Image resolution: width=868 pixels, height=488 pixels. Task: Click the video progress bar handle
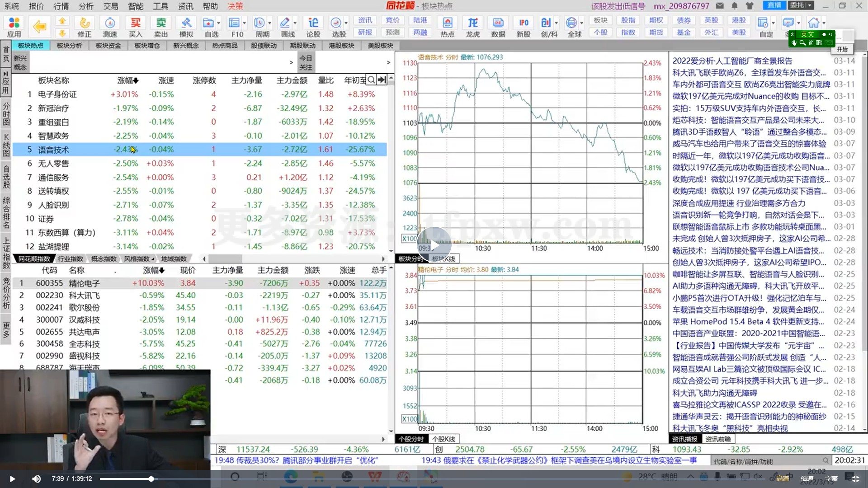pos(151,479)
